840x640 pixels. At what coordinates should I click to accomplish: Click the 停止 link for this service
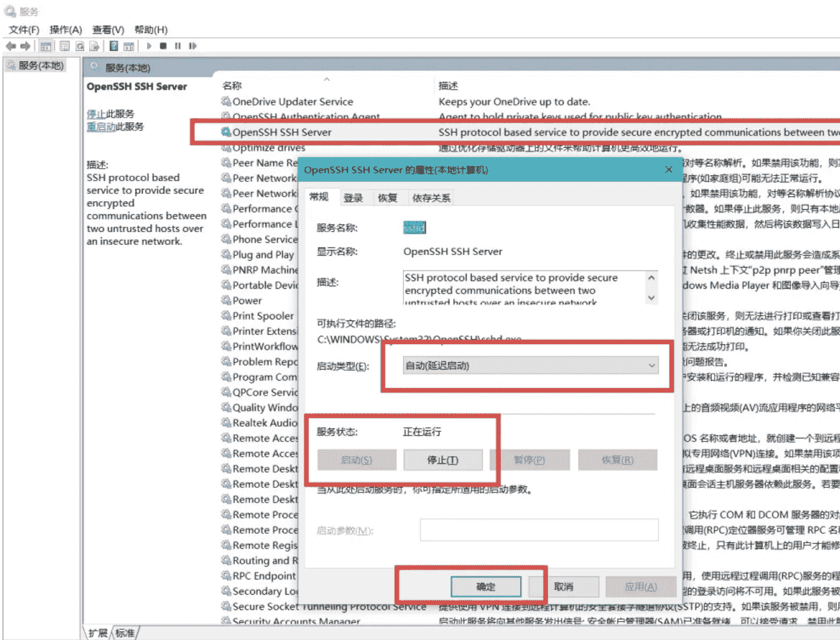click(96, 114)
